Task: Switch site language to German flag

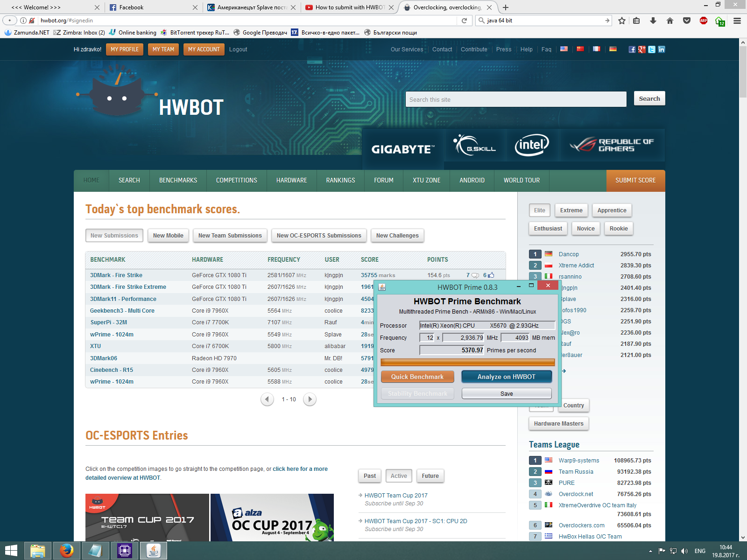Action: click(x=613, y=49)
